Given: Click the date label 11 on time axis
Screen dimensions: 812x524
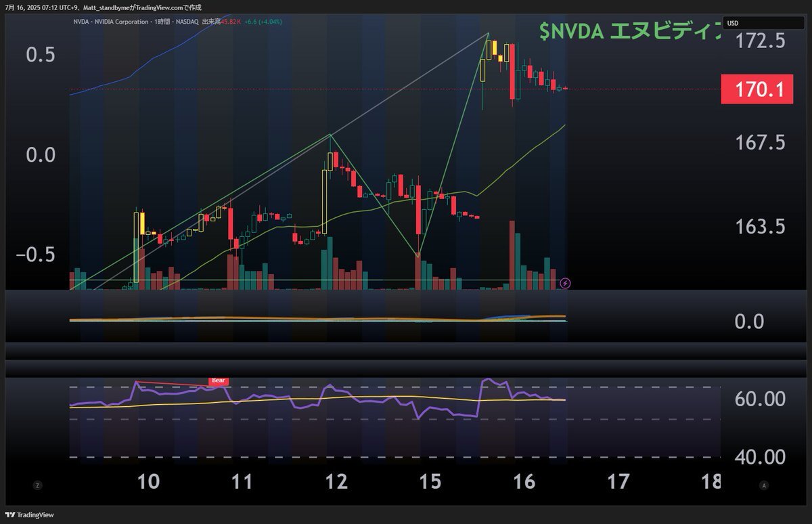Looking at the screenshot, I should click(242, 482).
